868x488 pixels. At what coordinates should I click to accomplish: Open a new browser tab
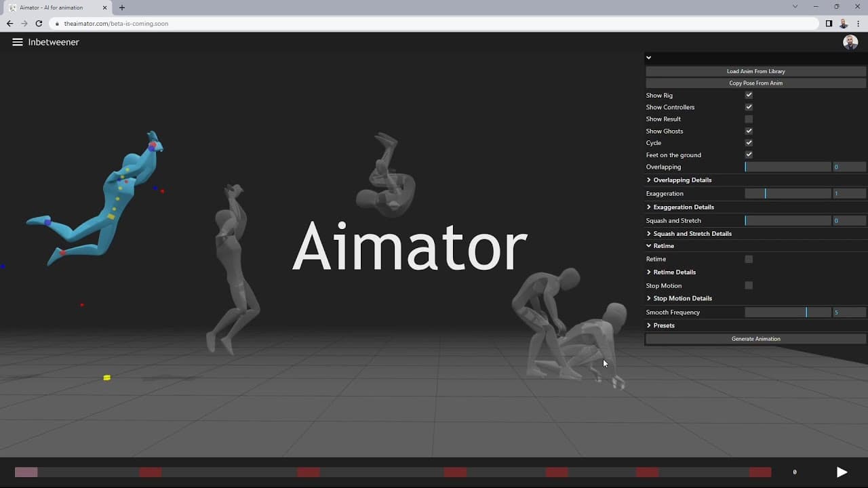(x=122, y=7)
